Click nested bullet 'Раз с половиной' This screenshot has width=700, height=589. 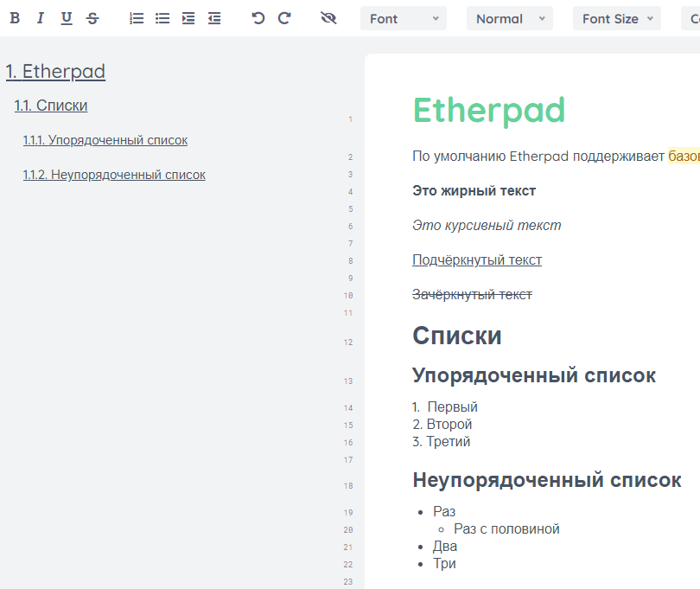pyautogui.click(x=506, y=529)
